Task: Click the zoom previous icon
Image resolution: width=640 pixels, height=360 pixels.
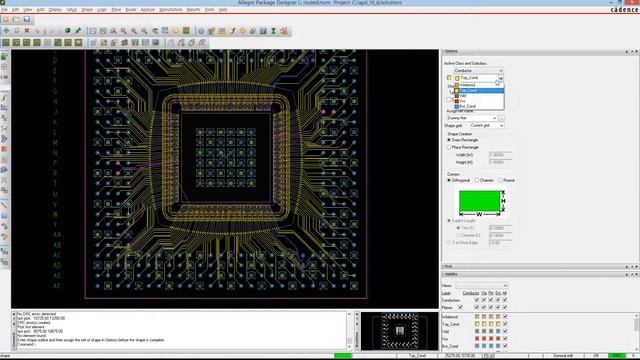Action: pyautogui.click(x=155, y=31)
